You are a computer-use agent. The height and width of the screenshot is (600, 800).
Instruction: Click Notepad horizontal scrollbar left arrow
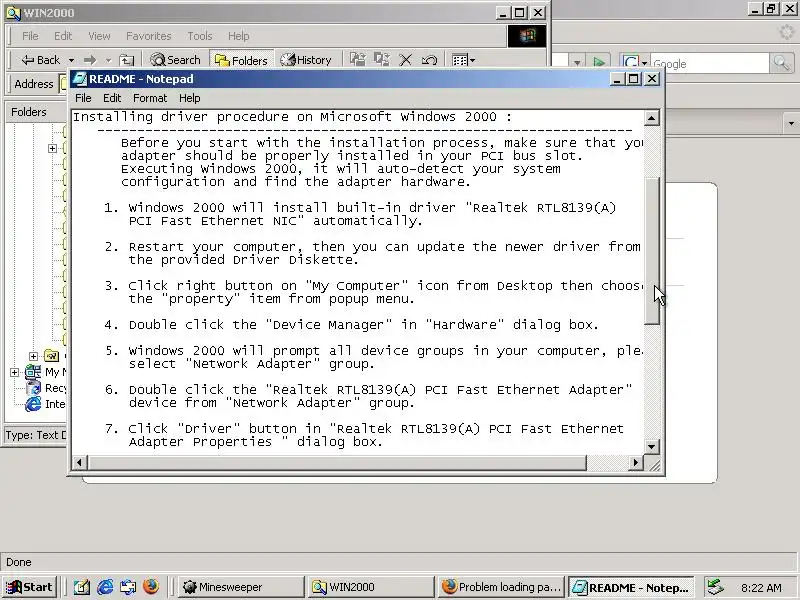click(x=79, y=463)
